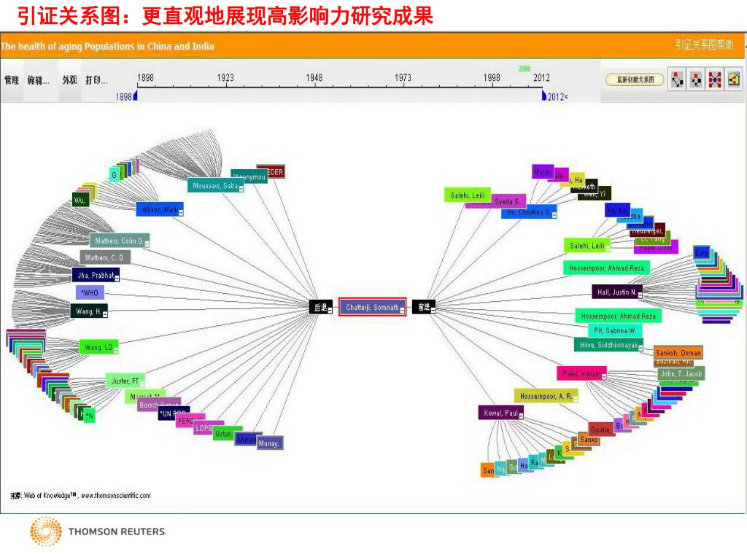Select the Goldie red node
The width and height of the screenshot is (747, 560).
pos(600,429)
